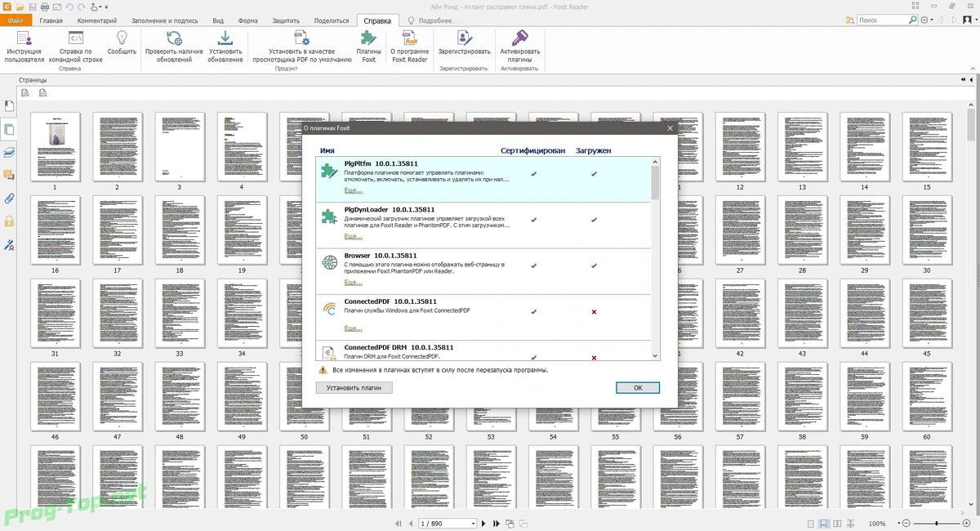Click the Подробнее tell-me field
The image size is (980, 531).
[x=436, y=20]
